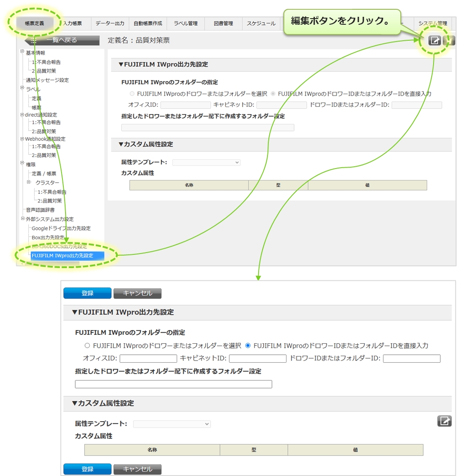This screenshot has width=457, height=476.
Task: Open the ラベル管理 tab
Action: point(186,23)
